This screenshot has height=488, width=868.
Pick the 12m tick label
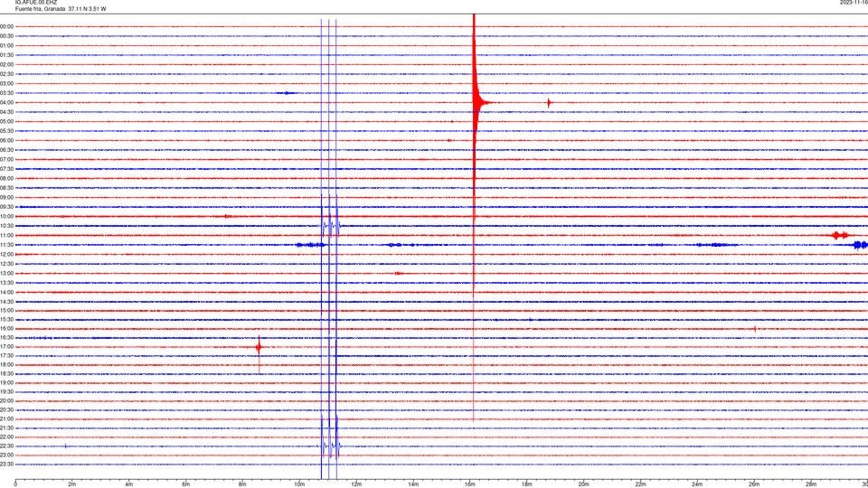coord(356,484)
